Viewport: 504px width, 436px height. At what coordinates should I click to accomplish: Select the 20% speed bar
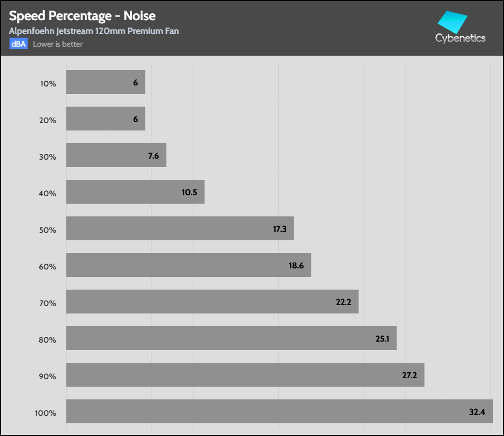[x=105, y=119]
